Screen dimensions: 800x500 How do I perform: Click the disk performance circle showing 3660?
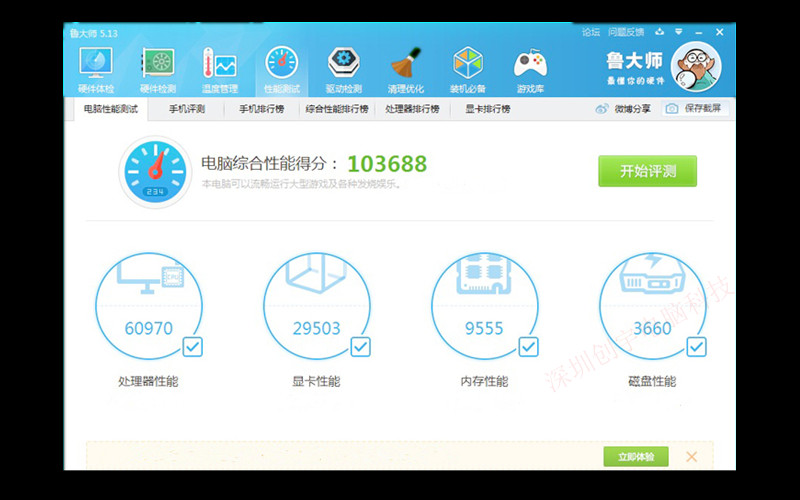pos(652,306)
